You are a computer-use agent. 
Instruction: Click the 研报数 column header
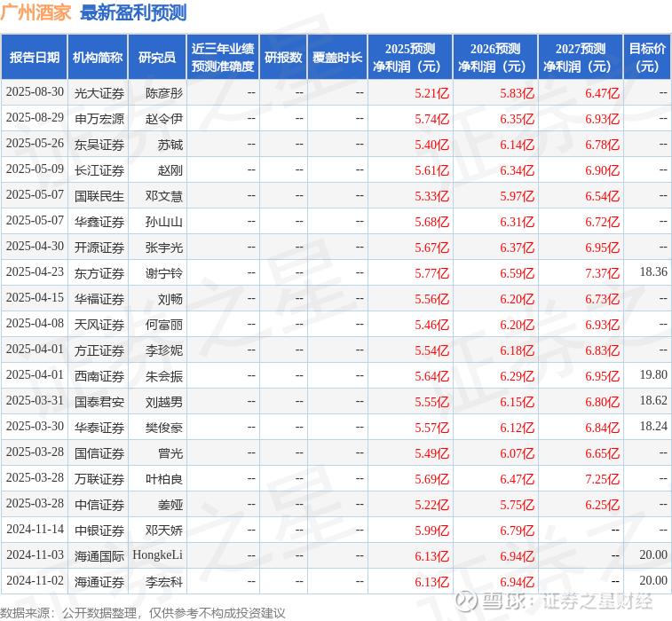[283, 58]
